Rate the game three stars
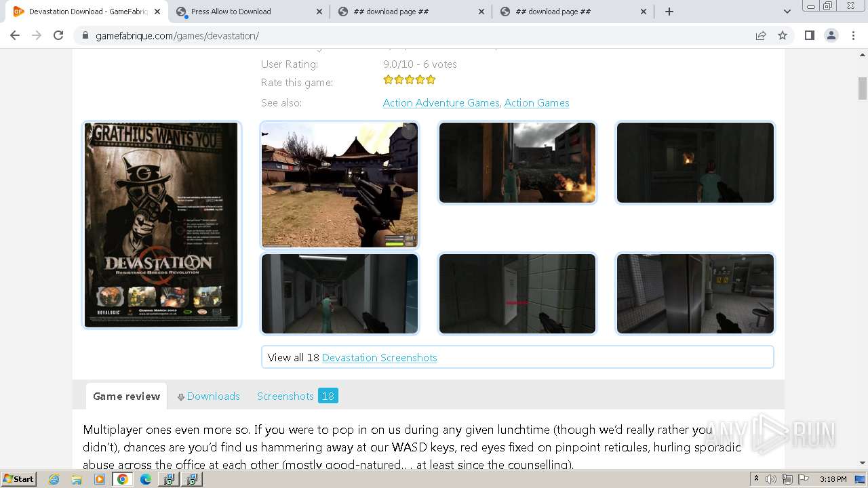This screenshot has width=868, height=488. click(409, 79)
